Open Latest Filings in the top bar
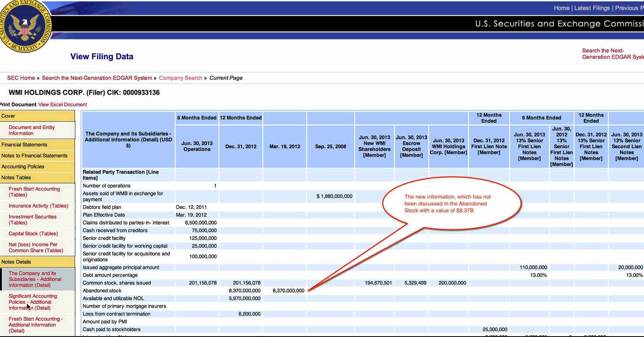The image size is (644, 337). click(x=592, y=8)
